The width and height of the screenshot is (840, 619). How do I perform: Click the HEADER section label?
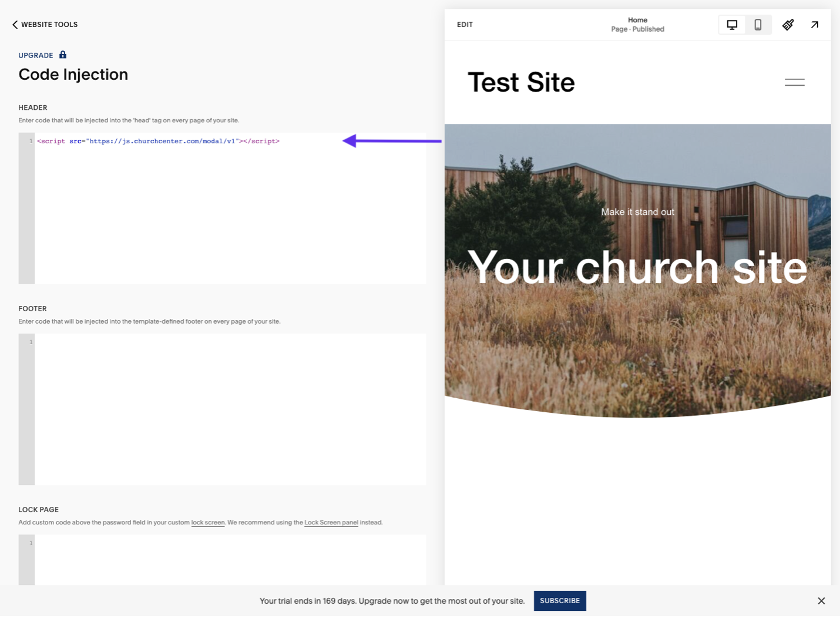[x=33, y=107]
